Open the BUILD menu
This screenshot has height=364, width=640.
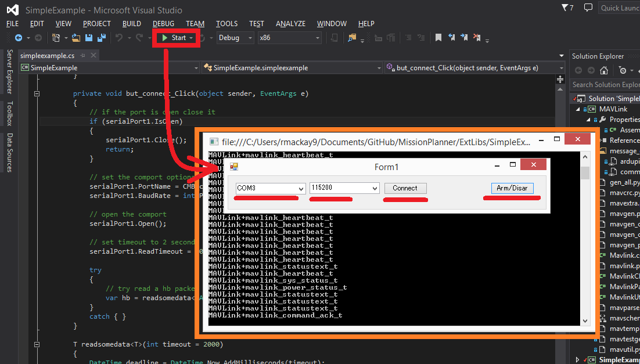click(x=132, y=24)
